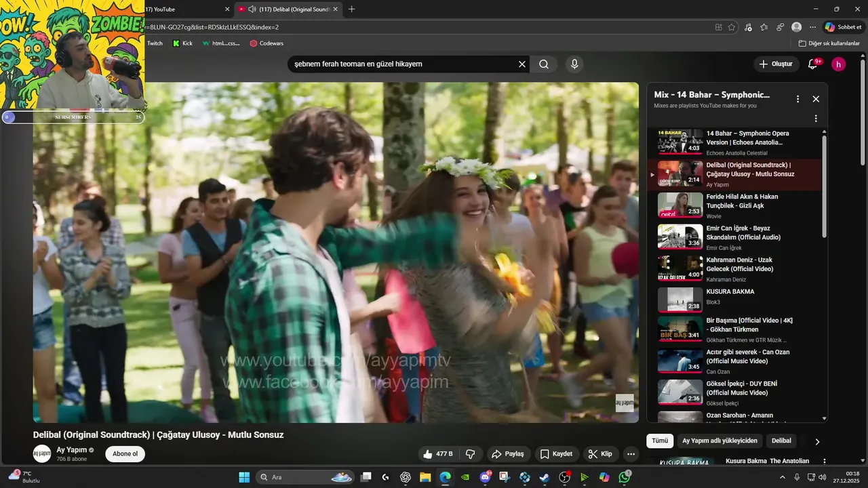Show more filter chips with the right arrow
Image resolution: width=868 pixels, height=488 pixels.
(x=817, y=441)
